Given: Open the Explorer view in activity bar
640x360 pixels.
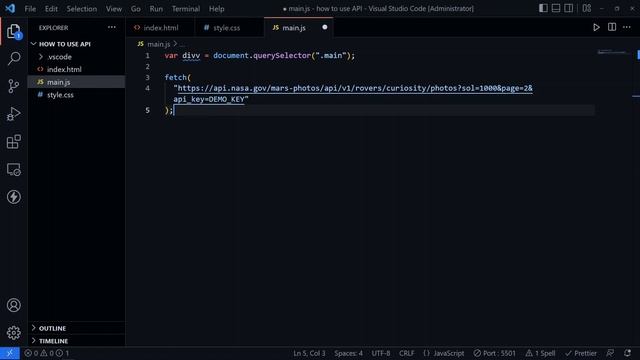Looking at the screenshot, I should (x=13, y=31).
